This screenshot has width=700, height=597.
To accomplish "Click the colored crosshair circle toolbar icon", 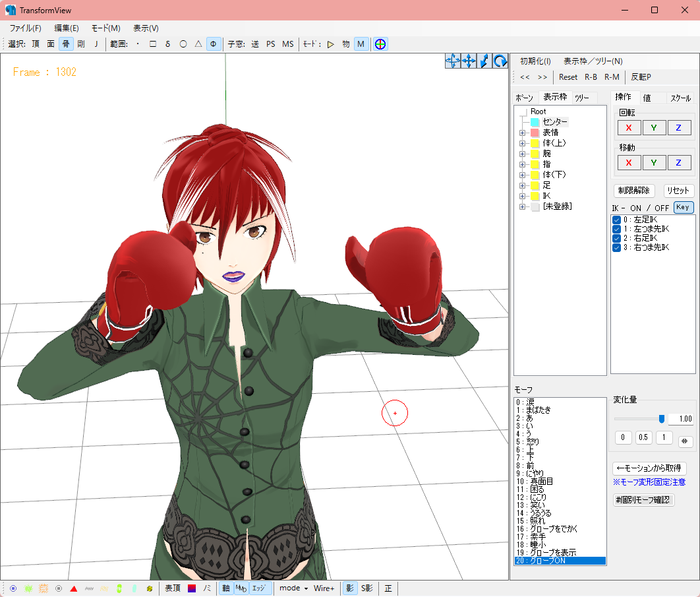I will [x=380, y=44].
